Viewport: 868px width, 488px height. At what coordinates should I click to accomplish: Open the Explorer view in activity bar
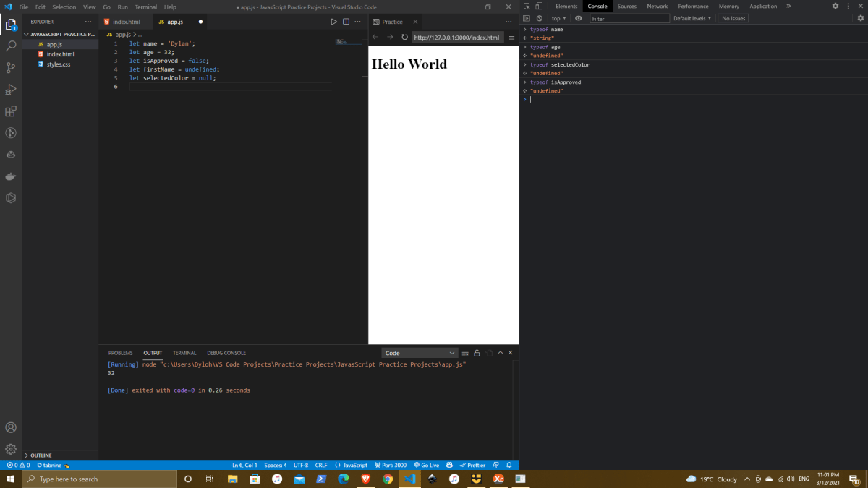tap(11, 25)
